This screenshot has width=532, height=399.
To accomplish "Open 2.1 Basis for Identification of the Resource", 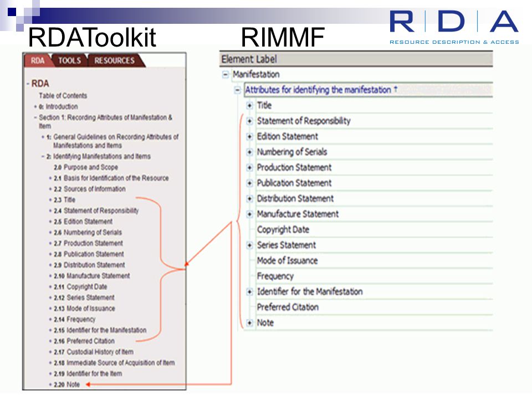I will [111, 178].
